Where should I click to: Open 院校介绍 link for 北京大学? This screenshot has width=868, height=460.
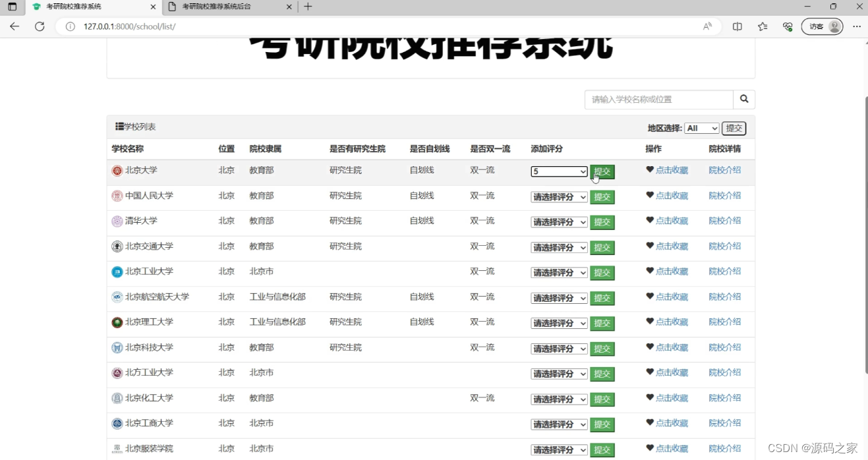point(724,170)
